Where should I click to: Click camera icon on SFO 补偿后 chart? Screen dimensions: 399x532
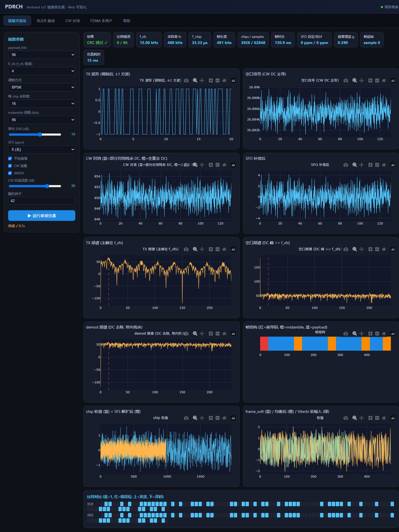(x=346, y=165)
